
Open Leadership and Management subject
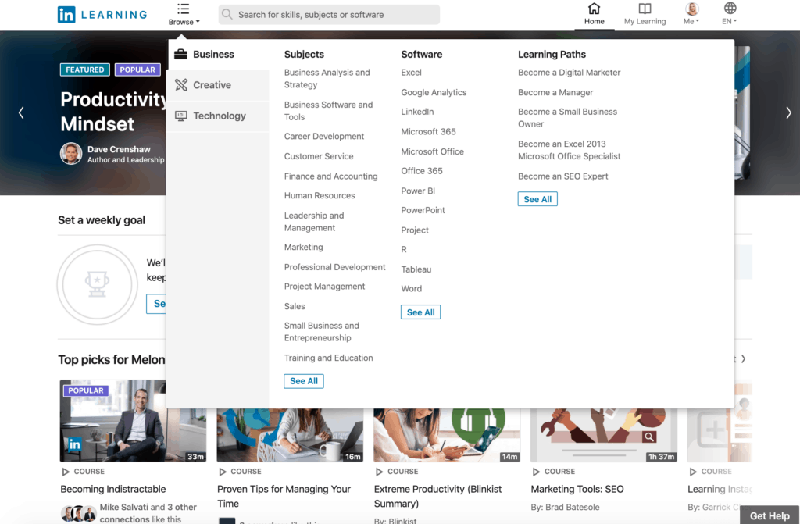314,221
